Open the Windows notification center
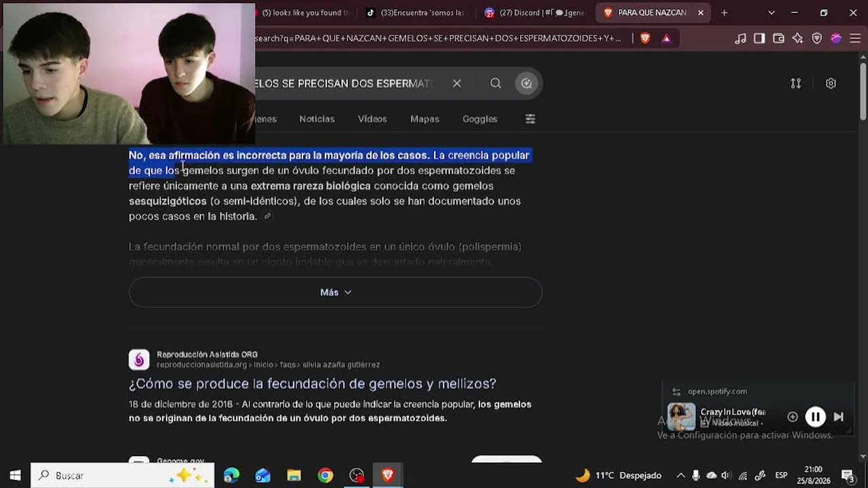Image resolution: width=868 pixels, height=488 pixels. pyautogui.click(x=848, y=476)
